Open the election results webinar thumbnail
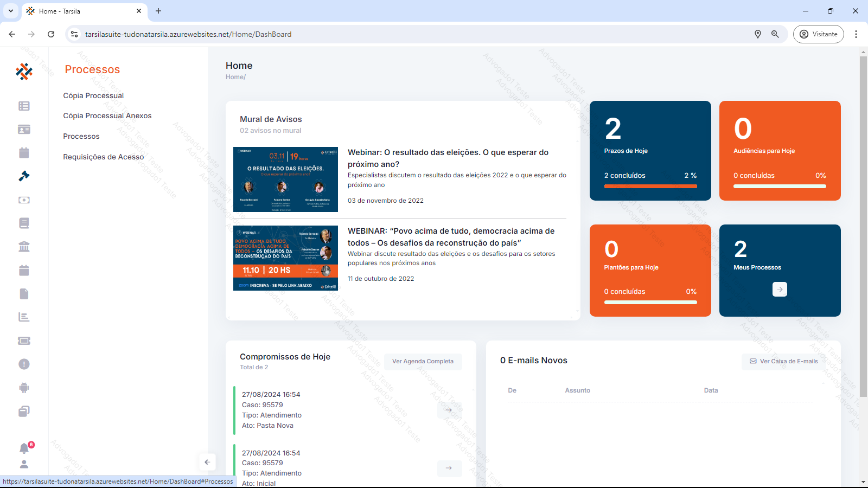Screen dimensions: 868x488 pos(285,179)
